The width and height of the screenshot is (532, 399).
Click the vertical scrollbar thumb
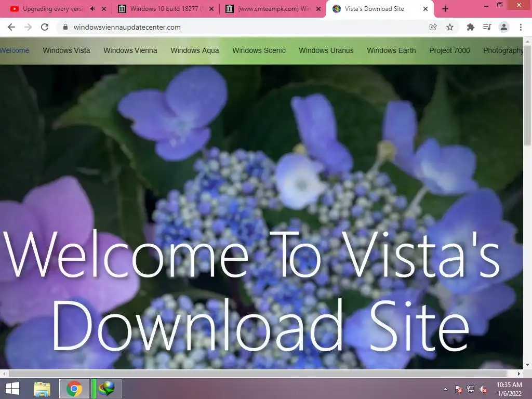click(x=528, y=97)
